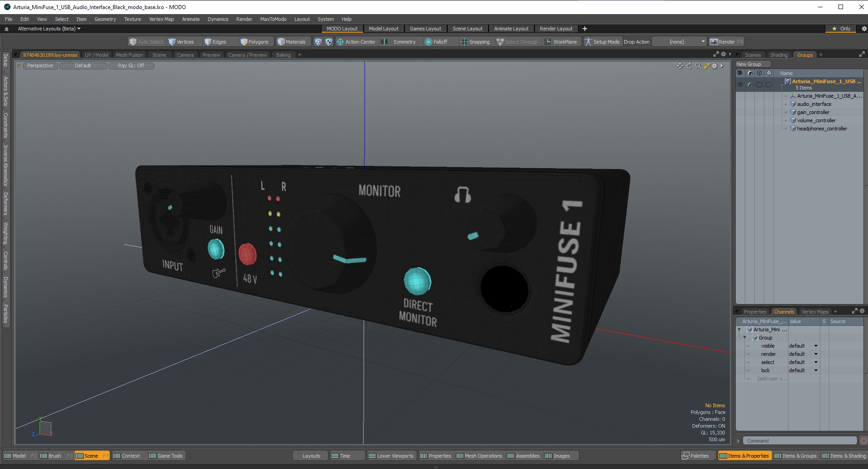Viewport: 868px width, 469px height.
Task: Collapse the Arturia_Mini channels tree arrow
Action: (x=739, y=329)
